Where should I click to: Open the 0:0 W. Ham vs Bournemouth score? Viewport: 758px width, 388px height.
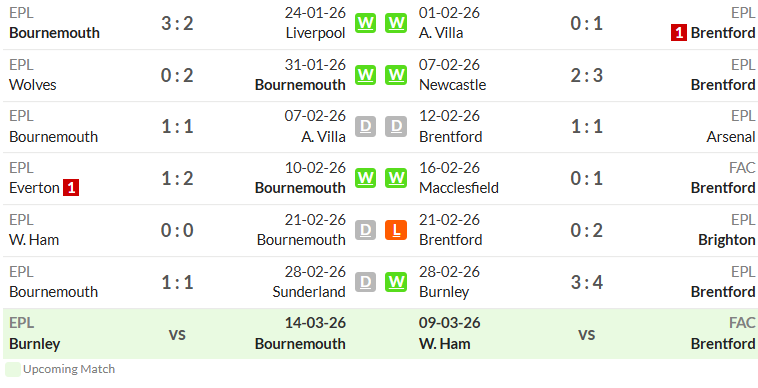(177, 230)
